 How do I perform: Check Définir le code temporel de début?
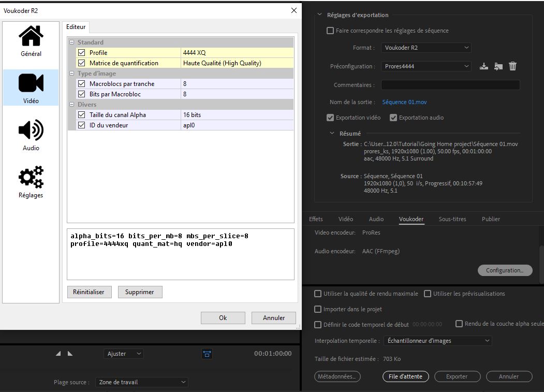[x=318, y=325]
